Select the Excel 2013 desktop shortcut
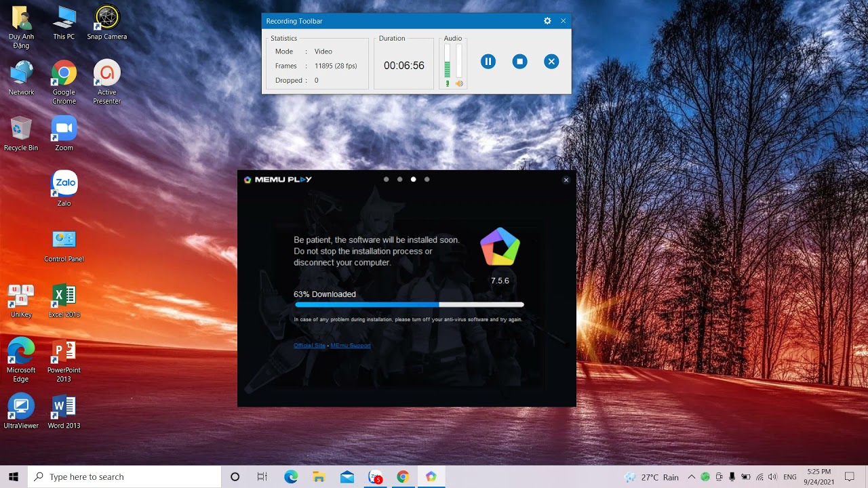Image resolution: width=868 pixels, height=488 pixels. tap(64, 301)
